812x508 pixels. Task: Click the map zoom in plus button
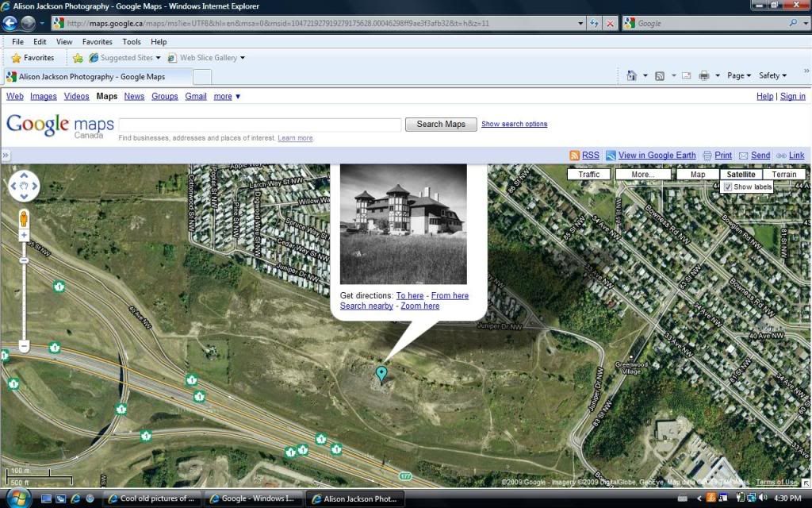coord(24,235)
